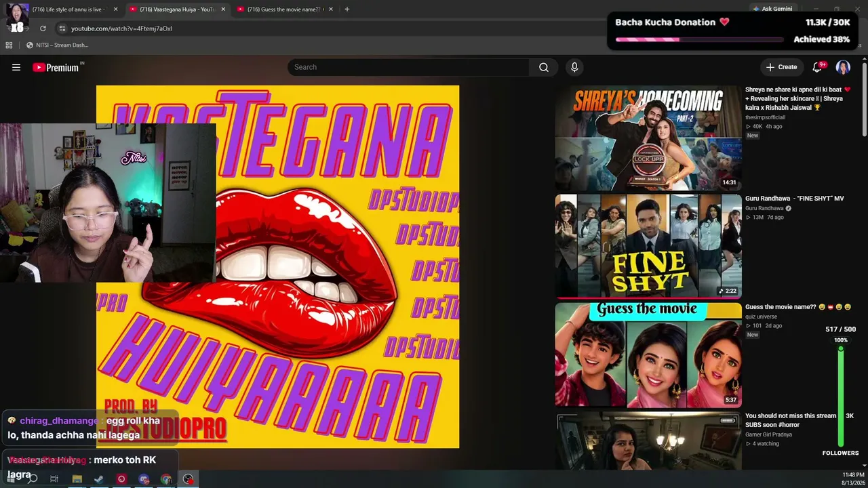Open the horror live stream thumbnail

[648, 441]
